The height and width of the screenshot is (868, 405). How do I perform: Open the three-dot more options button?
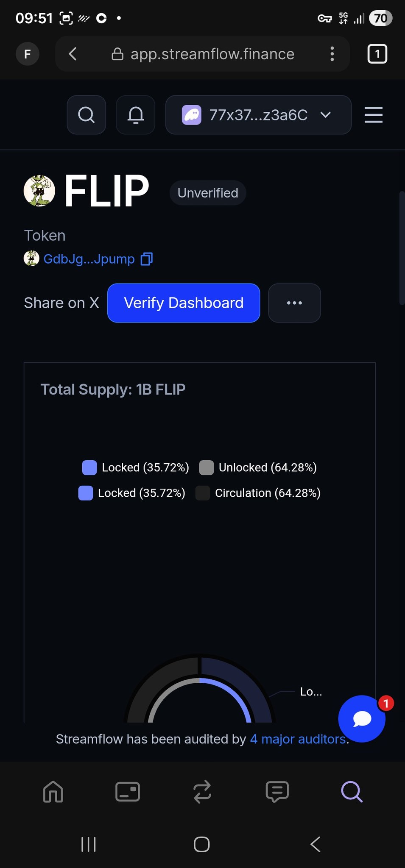[294, 303]
